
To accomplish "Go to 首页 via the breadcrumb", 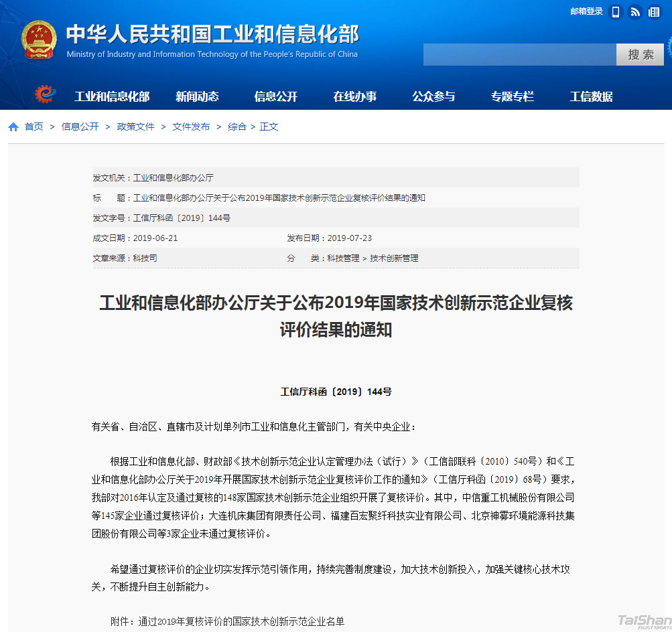I will pyautogui.click(x=32, y=126).
